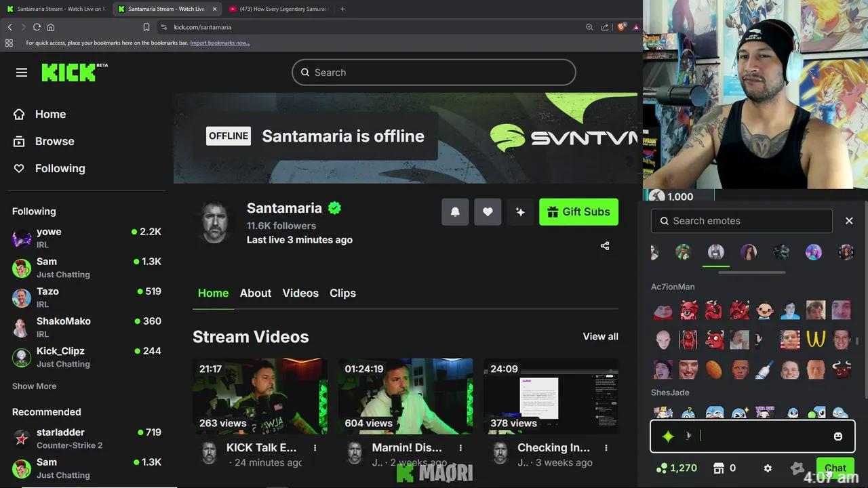Open the channel points shop icon
Image resolution: width=868 pixels, height=488 pixels.
pos(719,468)
